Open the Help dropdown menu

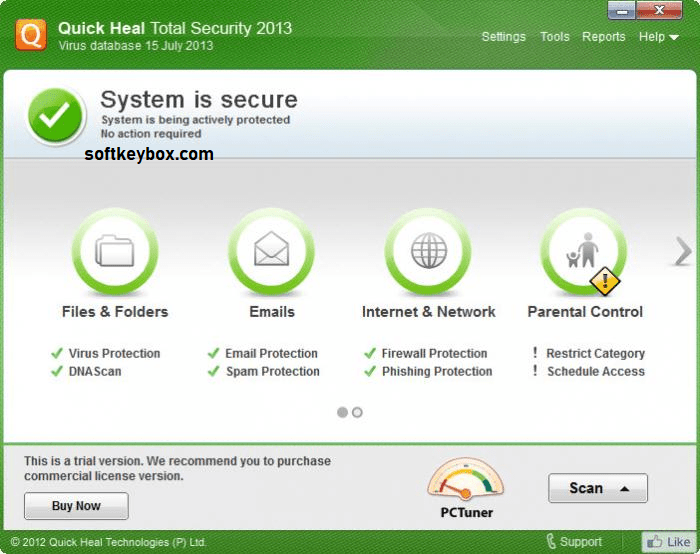click(658, 37)
